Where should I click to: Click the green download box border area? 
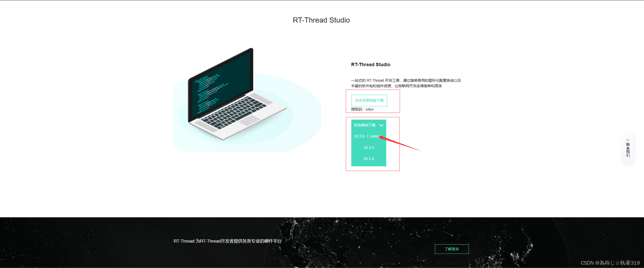(x=368, y=143)
